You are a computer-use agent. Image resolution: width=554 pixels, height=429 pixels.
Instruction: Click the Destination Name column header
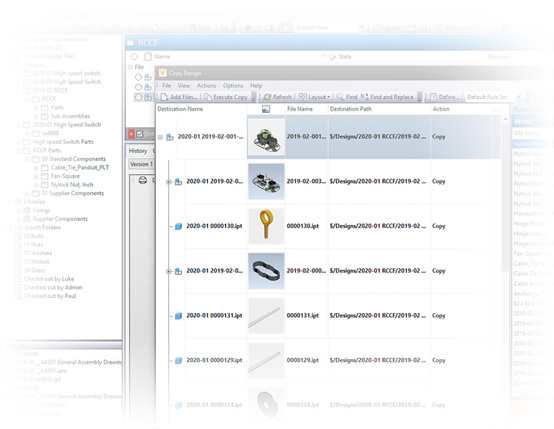point(180,109)
